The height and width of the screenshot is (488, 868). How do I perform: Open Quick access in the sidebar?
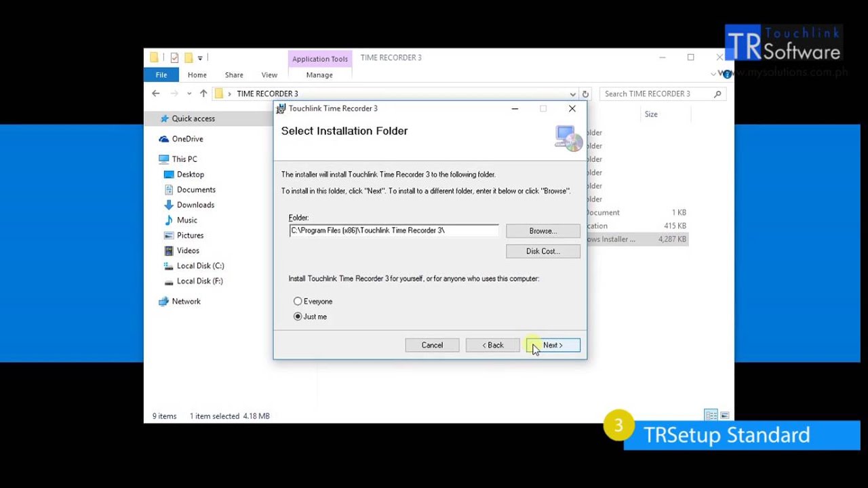coord(193,119)
